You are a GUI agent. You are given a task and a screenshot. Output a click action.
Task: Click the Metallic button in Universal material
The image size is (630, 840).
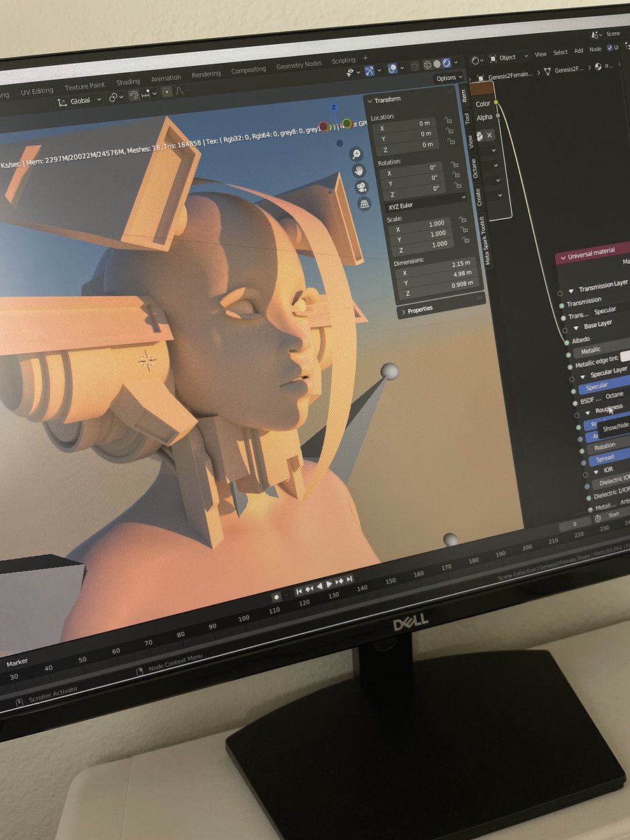pyautogui.click(x=601, y=349)
